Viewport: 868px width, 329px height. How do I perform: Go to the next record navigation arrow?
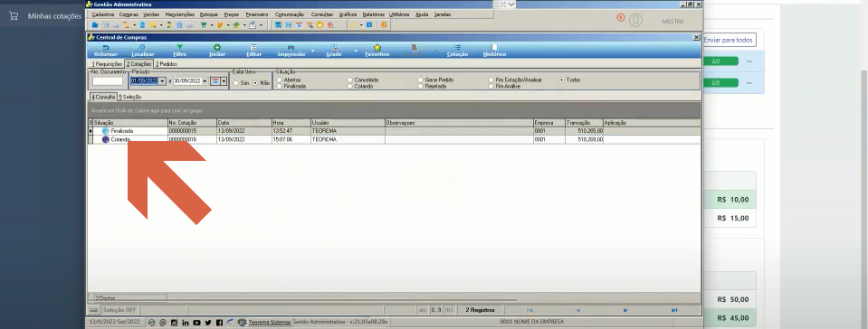pyautogui.click(x=625, y=310)
